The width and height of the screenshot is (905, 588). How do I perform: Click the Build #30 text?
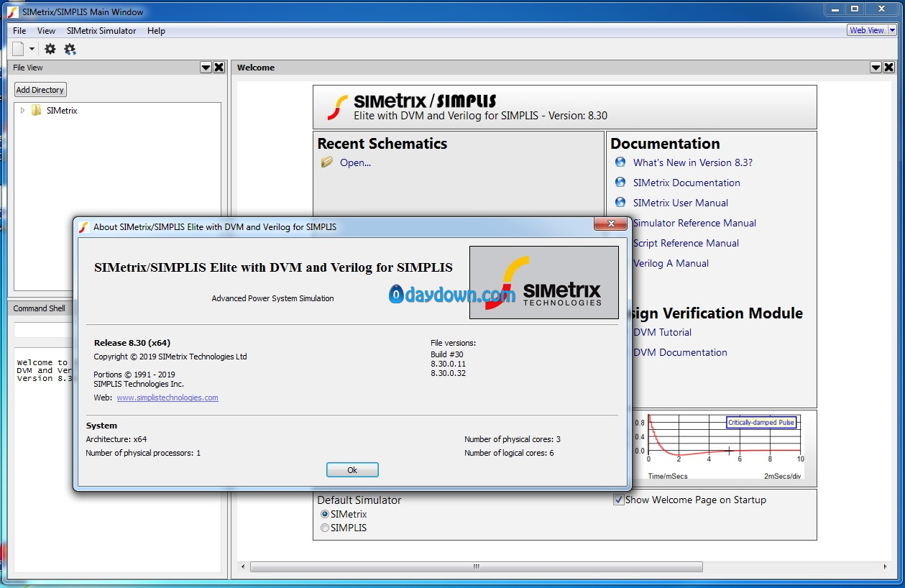pos(447,354)
